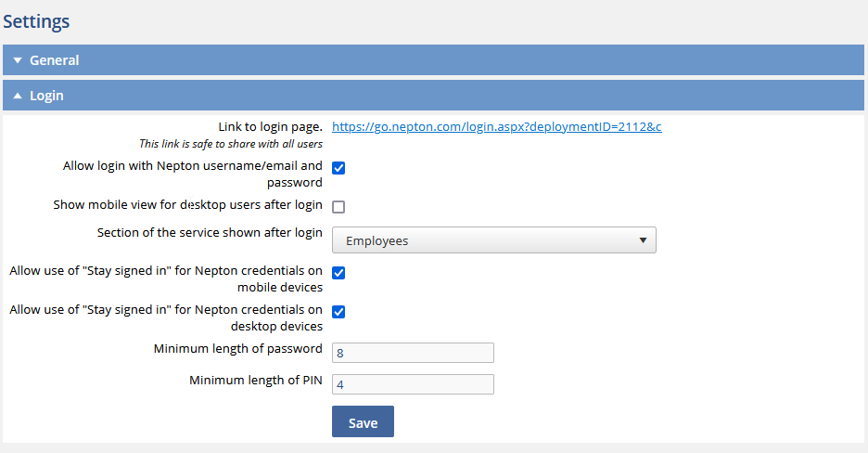Focus the Minimum length of password field
Screen dimensions: 868x453
point(413,353)
